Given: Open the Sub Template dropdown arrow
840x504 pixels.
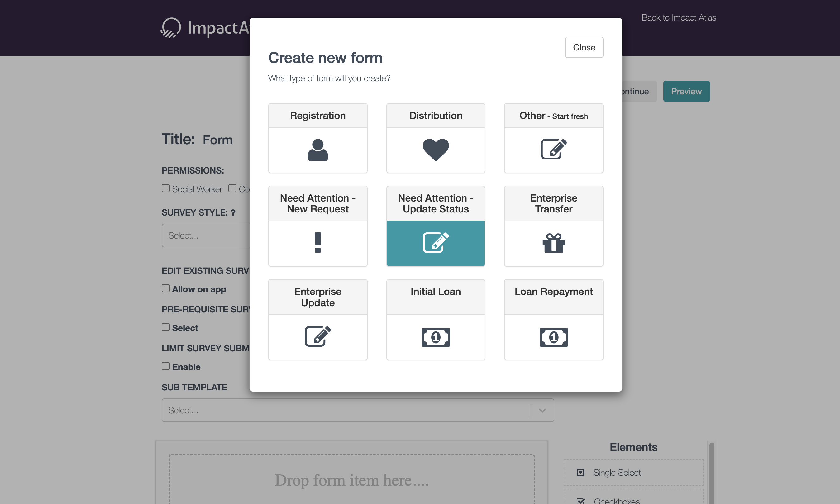Looking at the screenshot, I should click(542, 410).
